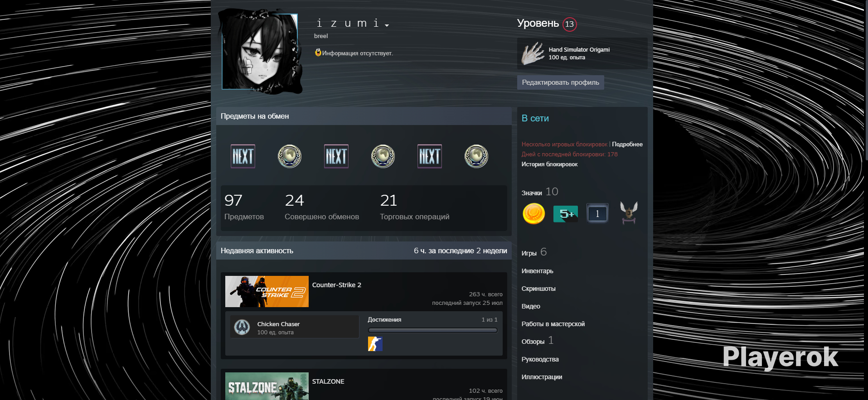Open the gold coin badge
Screen dimensions: 868x400
534,213
